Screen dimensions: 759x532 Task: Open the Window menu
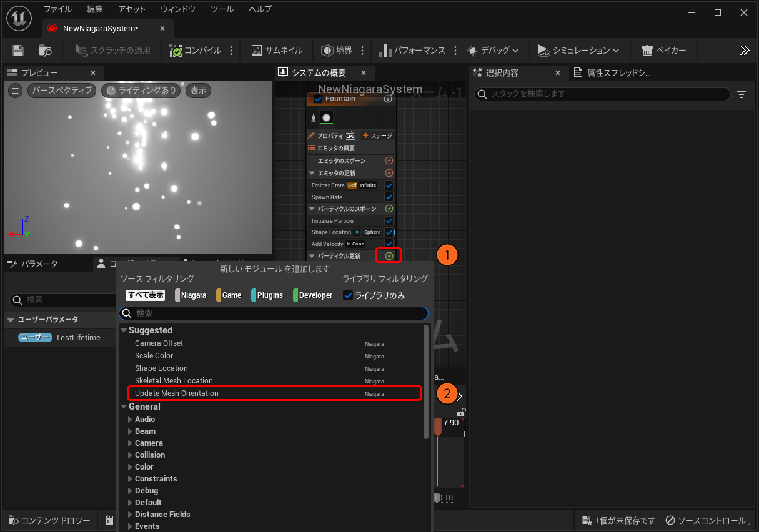coord(177,9)
